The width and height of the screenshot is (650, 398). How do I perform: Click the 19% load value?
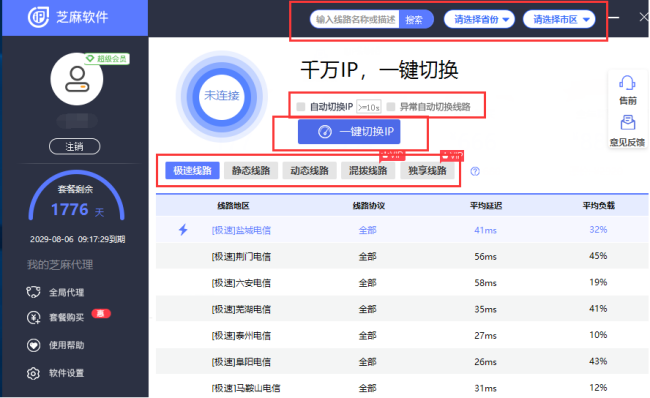[x=598, y=282]
